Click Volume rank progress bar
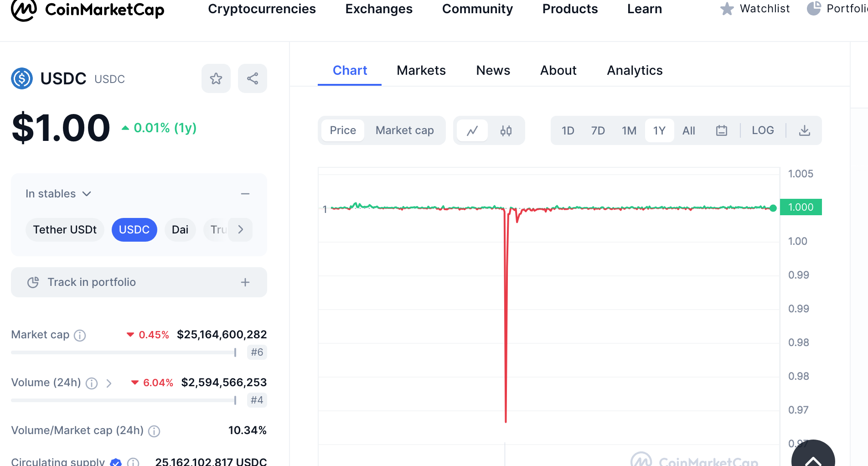This screenshot has width=868, height=466. [x=124, y=400]
